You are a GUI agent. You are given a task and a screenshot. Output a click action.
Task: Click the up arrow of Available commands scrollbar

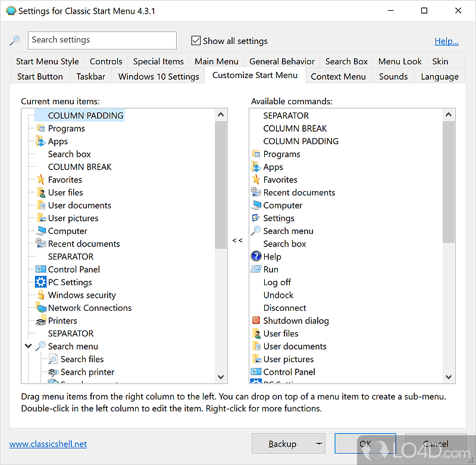coord(449,115)
